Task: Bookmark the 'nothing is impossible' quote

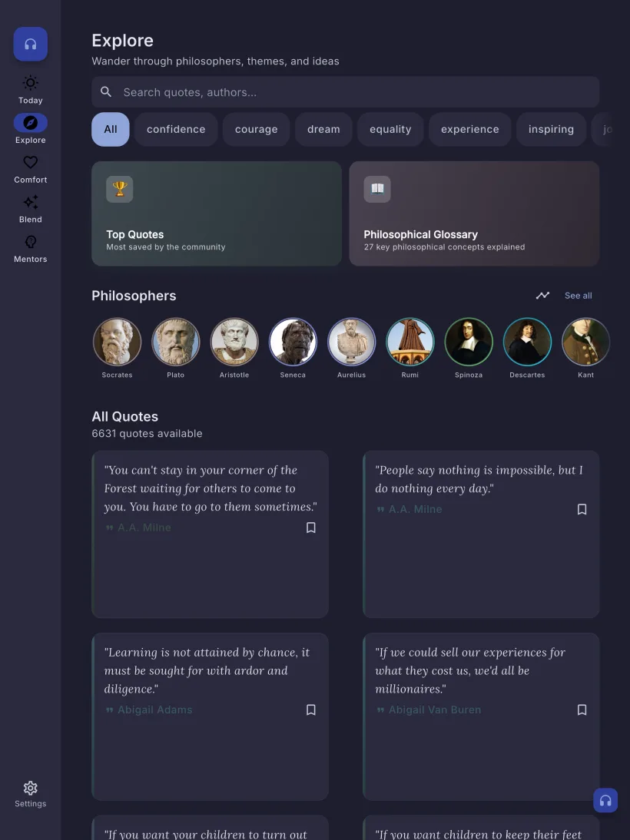Action: click(x=582, y=510)
